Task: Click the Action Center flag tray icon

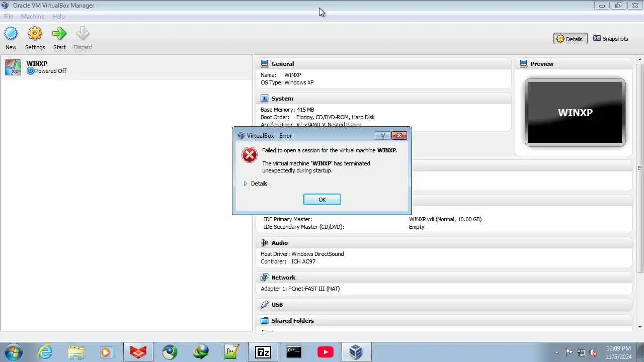Action: (569, 352)
